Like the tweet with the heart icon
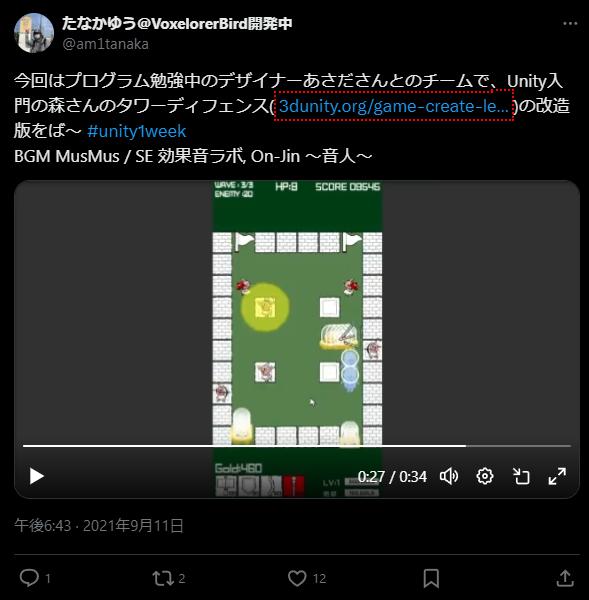The width and height of the screenshot is (589, 600). coord(297,578)
